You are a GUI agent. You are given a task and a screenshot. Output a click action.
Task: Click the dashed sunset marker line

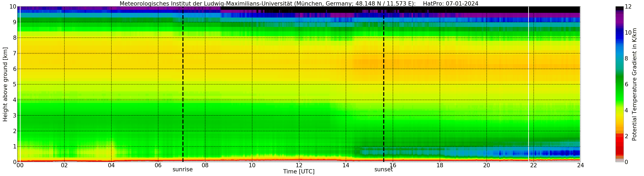point(384,84)
